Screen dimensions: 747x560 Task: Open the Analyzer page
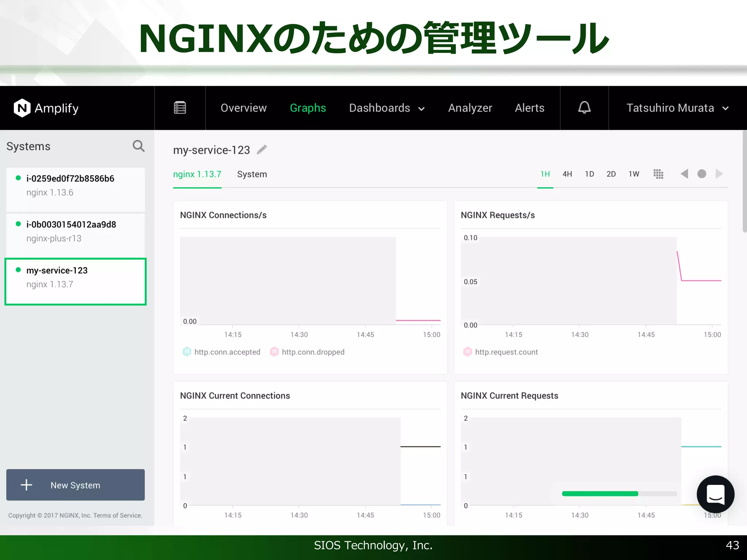point(470,108)
